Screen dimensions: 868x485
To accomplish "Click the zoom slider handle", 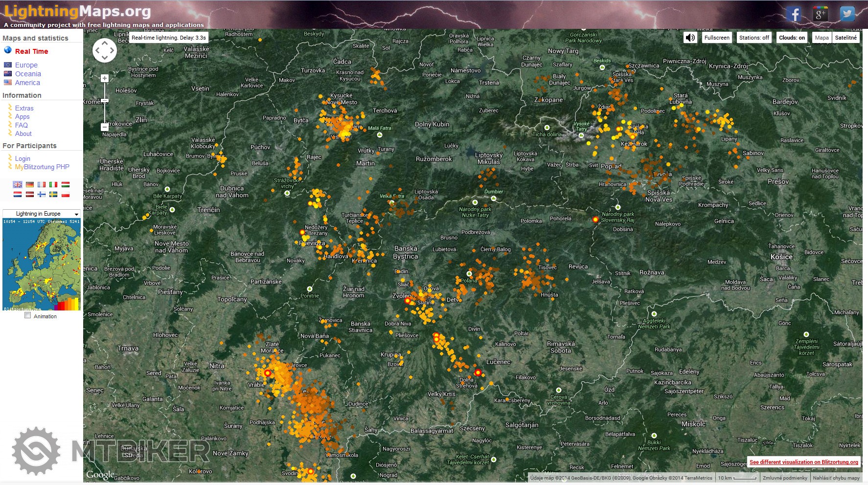I will [x=104, y=101].
